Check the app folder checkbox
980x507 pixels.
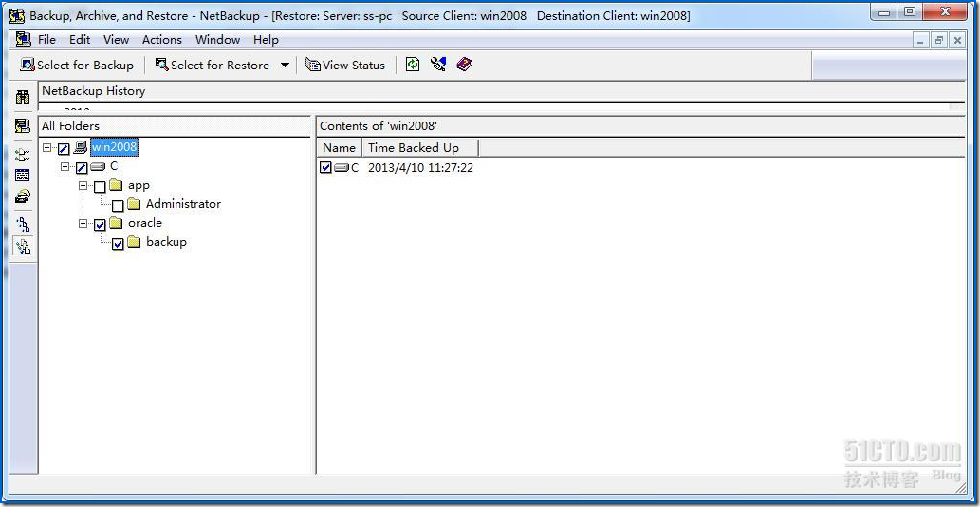pos(100,187)
